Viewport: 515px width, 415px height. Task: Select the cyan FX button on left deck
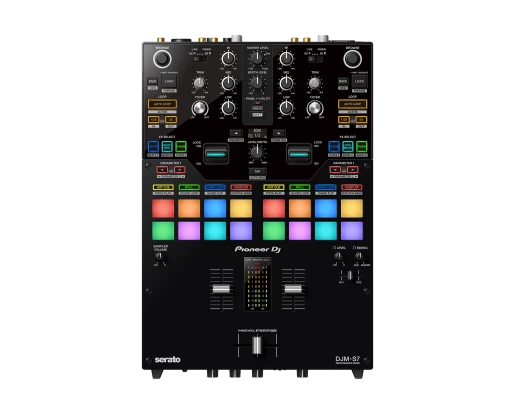tap(167, 147)
